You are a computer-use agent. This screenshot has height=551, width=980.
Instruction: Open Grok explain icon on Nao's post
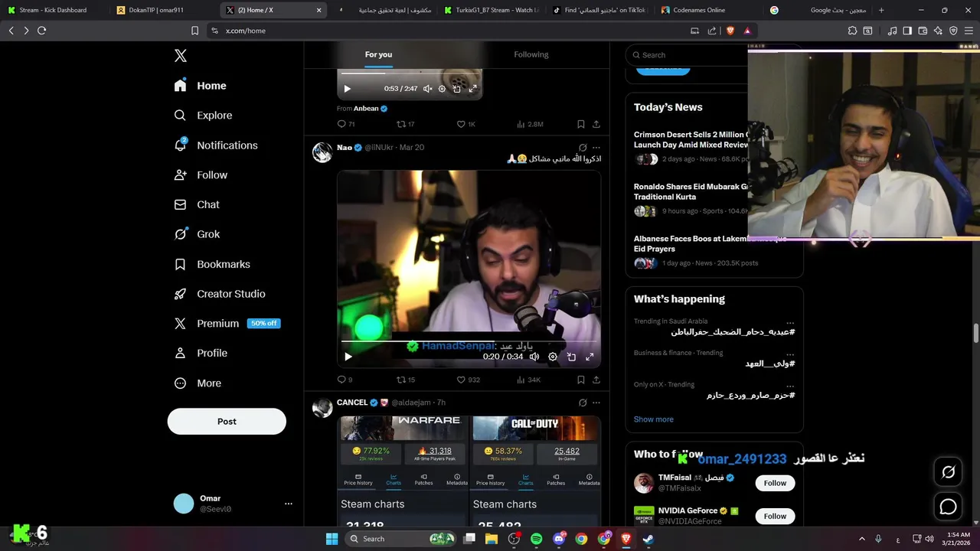tap(583, 148)
